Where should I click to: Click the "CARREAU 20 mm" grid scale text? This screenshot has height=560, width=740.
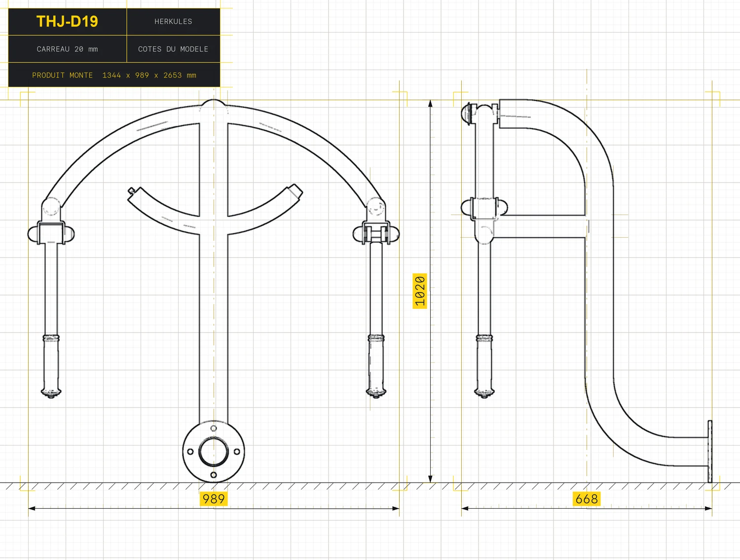(x=67, y=49)
